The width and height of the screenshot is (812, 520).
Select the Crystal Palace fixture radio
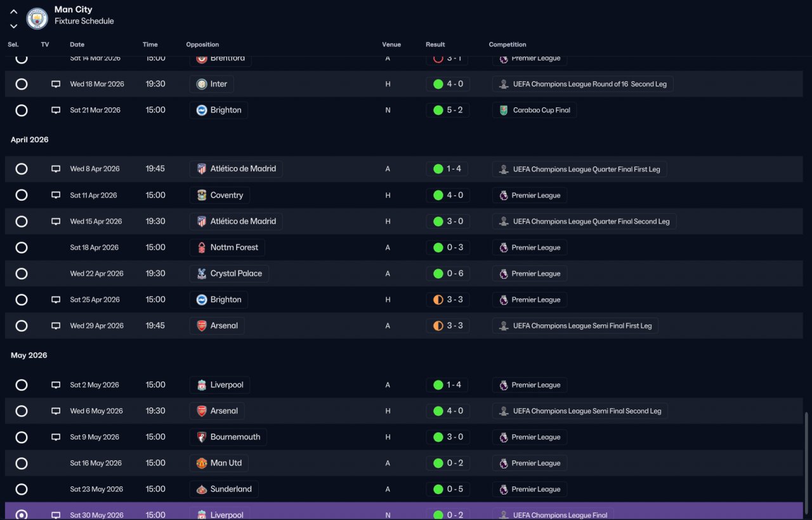[22, 274]
